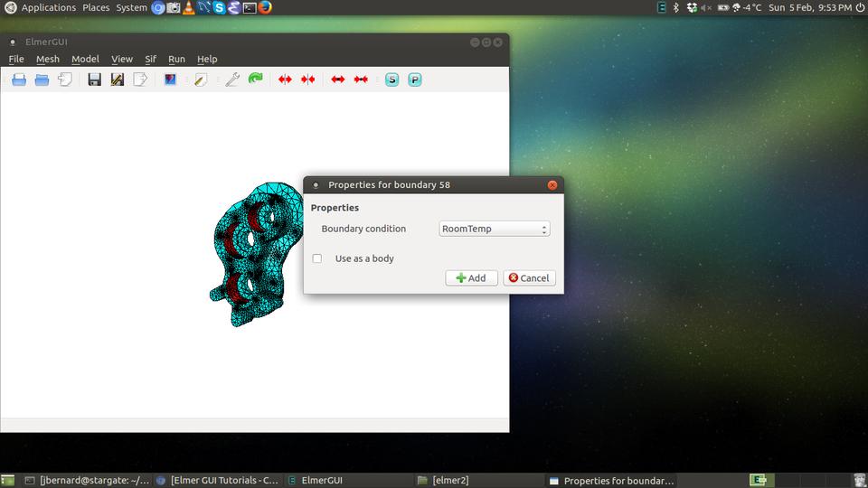Viewport: 868px width, 488px height.
Task: Click the trash icon in the bottom panel
Action: (859, 480)
